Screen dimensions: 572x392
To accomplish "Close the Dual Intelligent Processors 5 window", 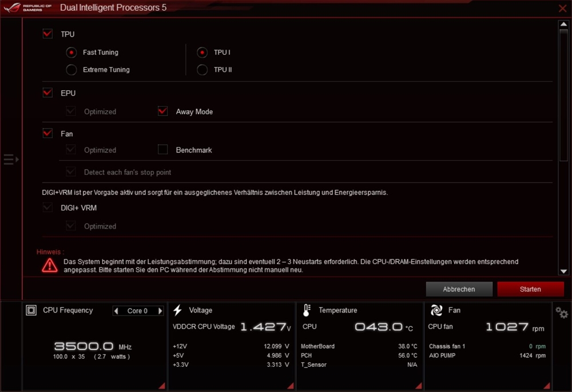I will pos(562,8).
